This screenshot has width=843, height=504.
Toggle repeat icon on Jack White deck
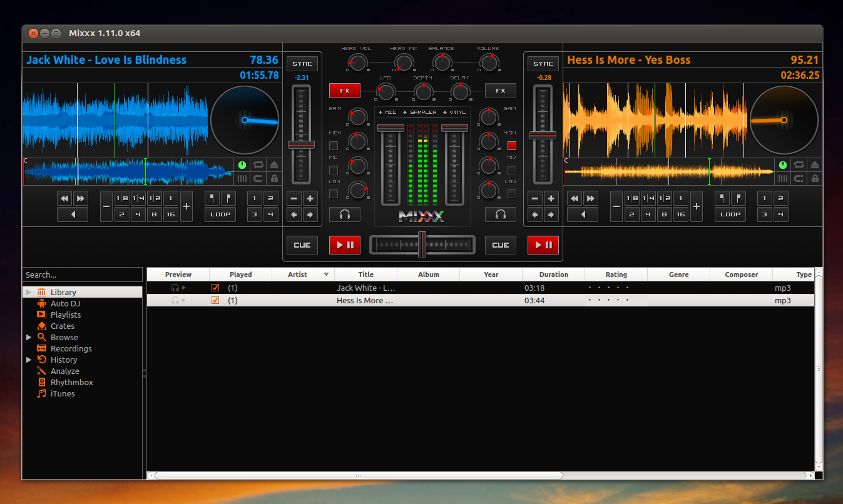tap(258, 165)
